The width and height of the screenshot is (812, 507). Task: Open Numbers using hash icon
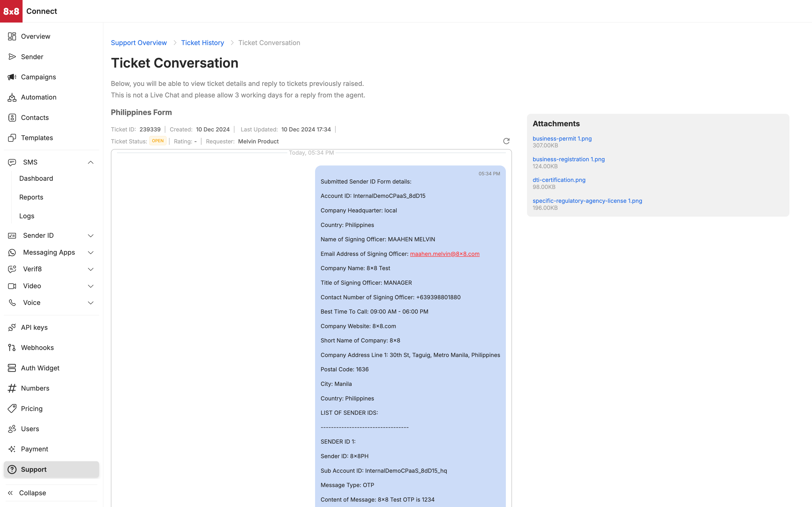12,388
